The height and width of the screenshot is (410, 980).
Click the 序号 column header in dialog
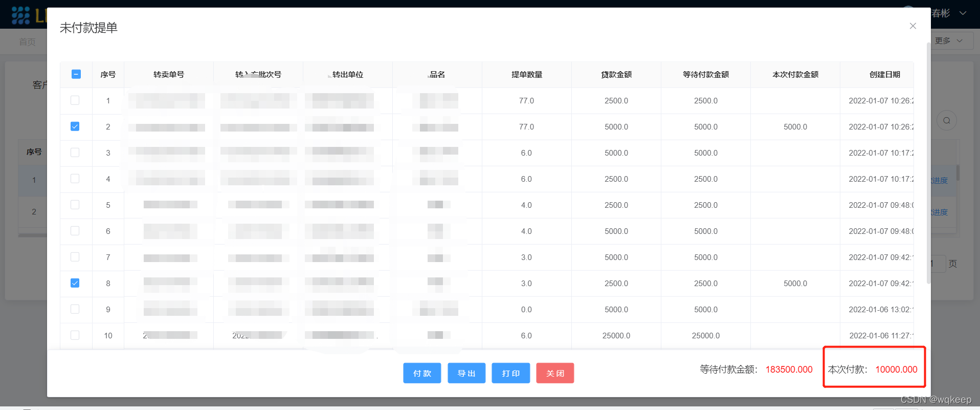point(108,75)
